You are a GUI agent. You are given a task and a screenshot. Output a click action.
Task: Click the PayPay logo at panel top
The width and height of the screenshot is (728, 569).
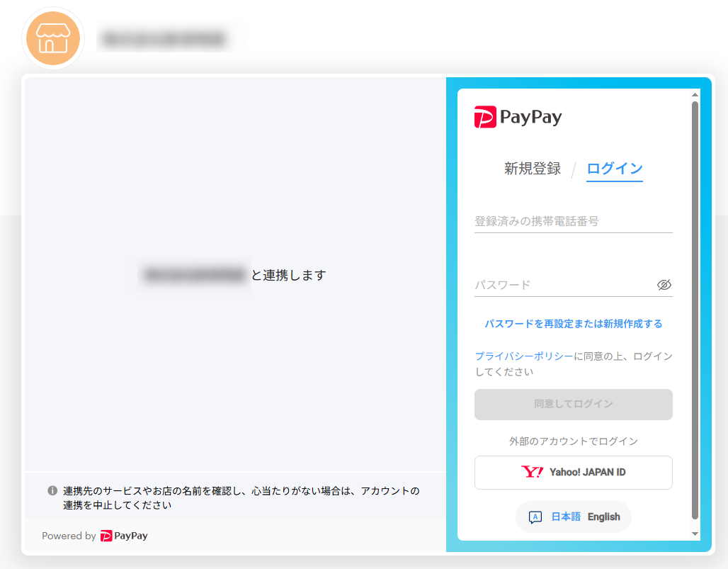(x=518, y=117)
